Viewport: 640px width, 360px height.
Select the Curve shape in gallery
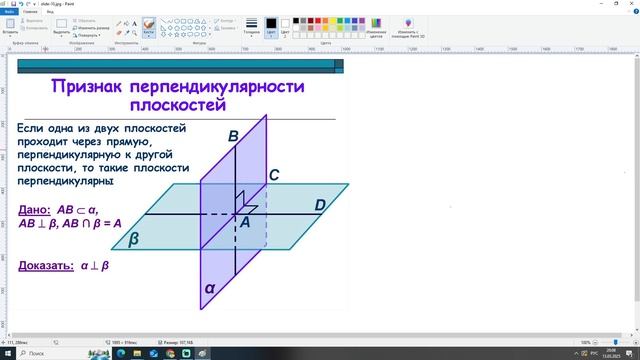[x=170, y=21]
